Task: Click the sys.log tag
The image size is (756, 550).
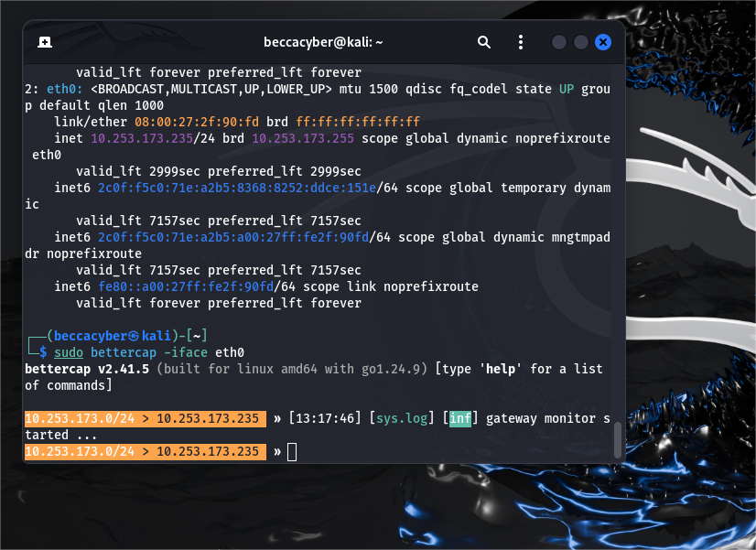Action: coord(402,418)
